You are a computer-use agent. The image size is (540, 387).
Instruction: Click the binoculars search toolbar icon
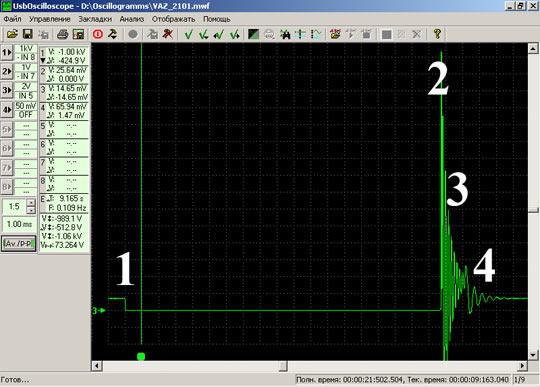coord(285,34)
